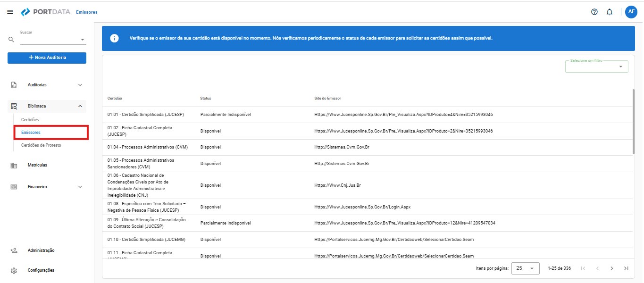This screenshot has width=644, height=283.
Task: Go to next page of table
Action: coord(612,268)
